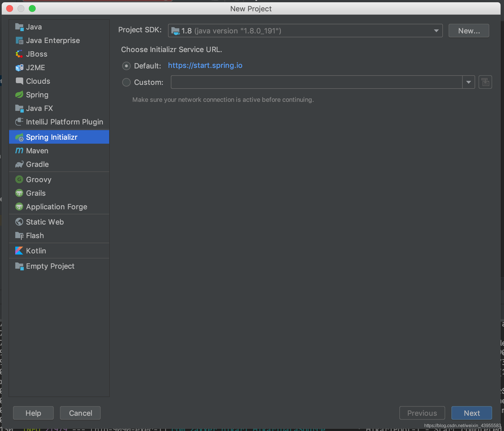Choose Java project type
504x431 pixels.
[x=59, y=27]
